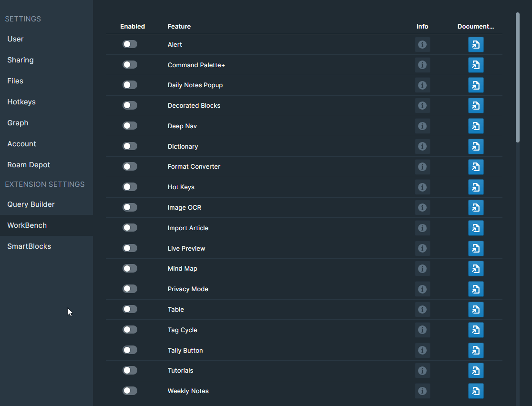Turn on the Live Preview toggle

tap(130, 248)
